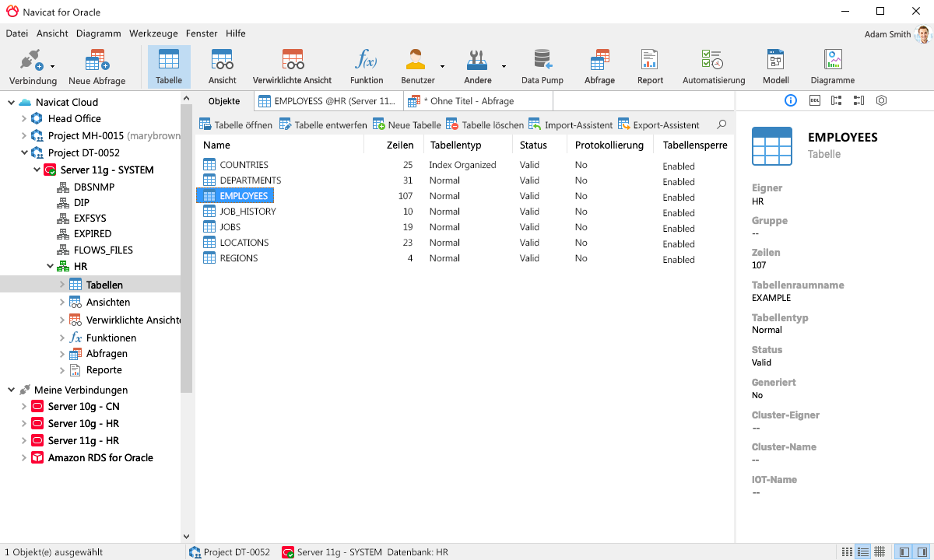Image resolution: width=934 pixels, height=560 pixels.
Task: Collapse the Navicat Cloud section
Action: click(9, 102)
